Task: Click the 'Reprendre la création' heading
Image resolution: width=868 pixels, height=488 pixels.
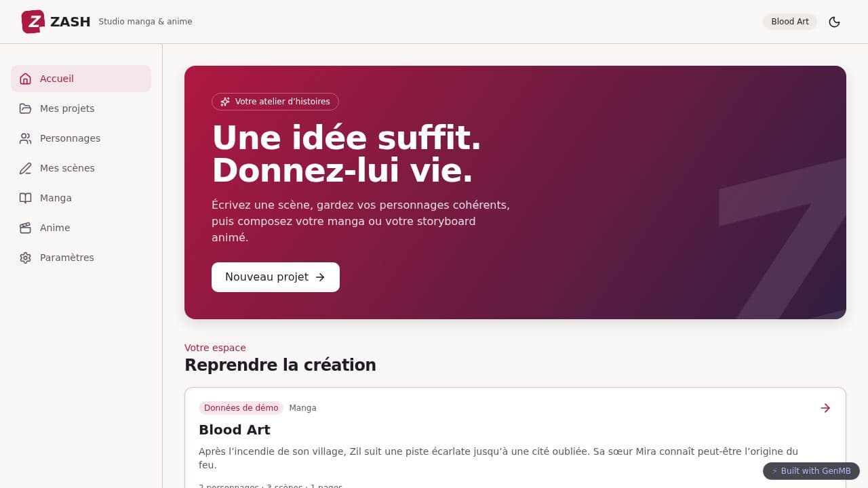Action: (x=280, y=365)
